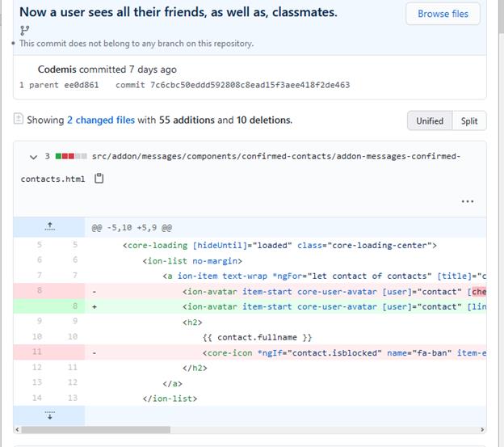Image resolution: width=504 pixels, height=447 pixels.
Task: Click the closing </a> code line
Action: 172,383
